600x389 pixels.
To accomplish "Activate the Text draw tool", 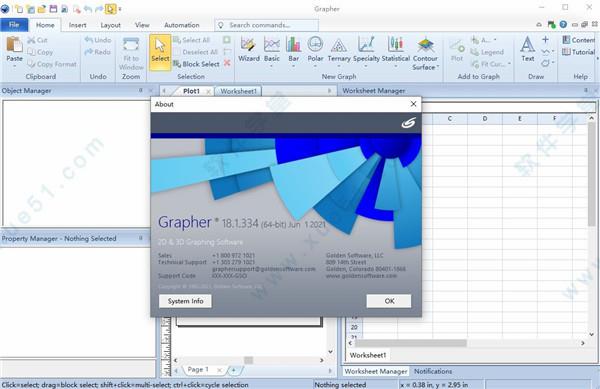I will coord(528,49).
